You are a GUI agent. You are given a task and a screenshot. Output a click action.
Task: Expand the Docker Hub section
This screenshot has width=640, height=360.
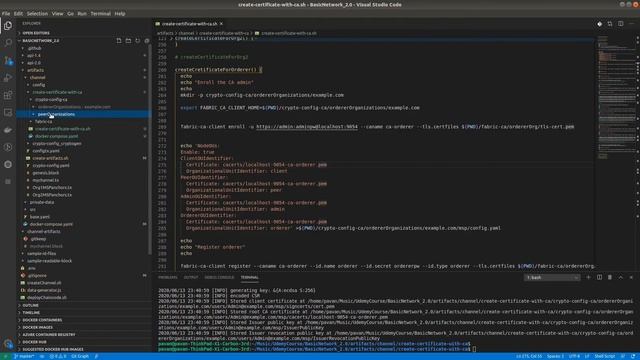[34, 342]
